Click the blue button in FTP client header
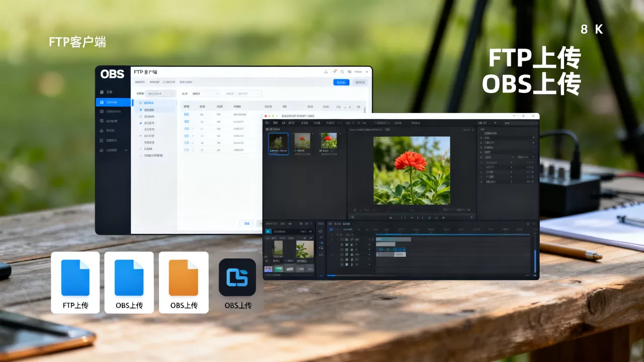The width and height of the screenshot is (644, 362). pos(341,82)
